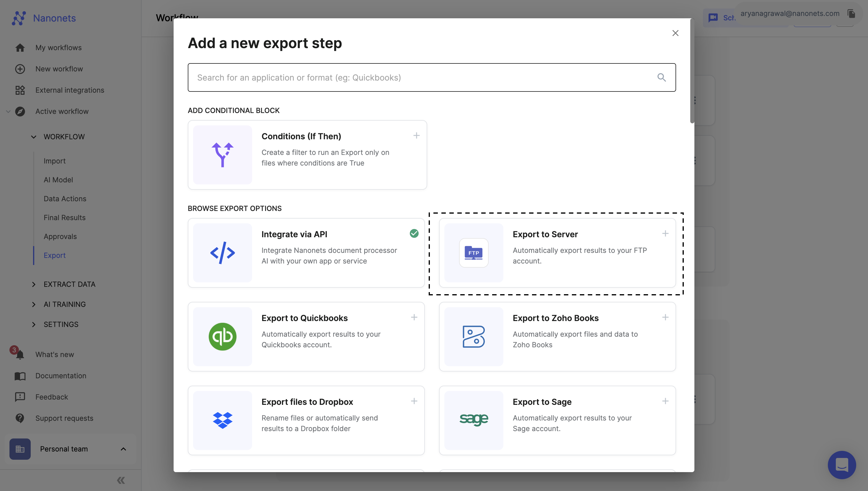Click the Nanonets logo icon
Screen dimensions: 868x491
19,18
